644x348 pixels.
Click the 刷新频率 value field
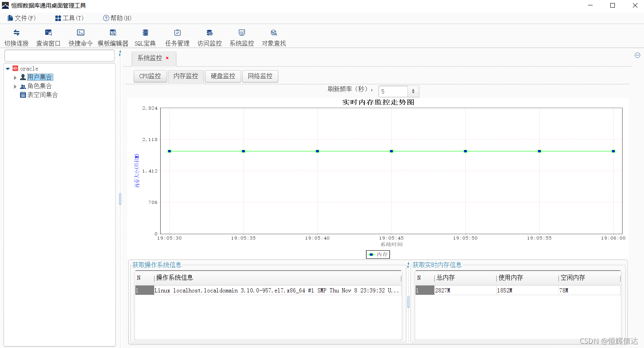point(393,91)
